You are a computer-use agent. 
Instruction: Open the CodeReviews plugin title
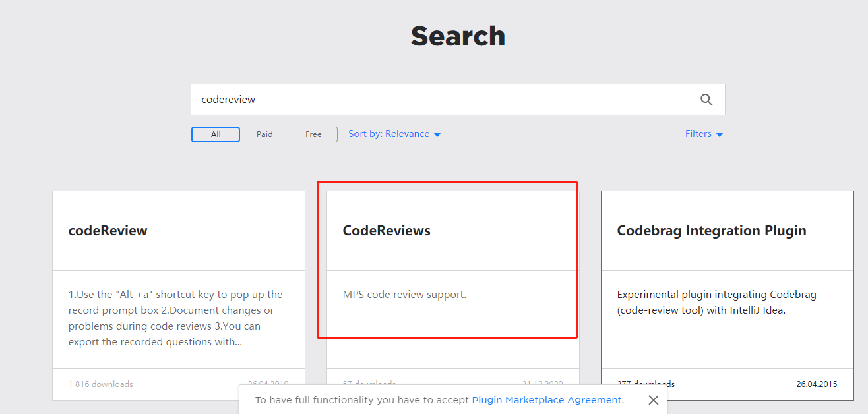(x=387, y=231)
